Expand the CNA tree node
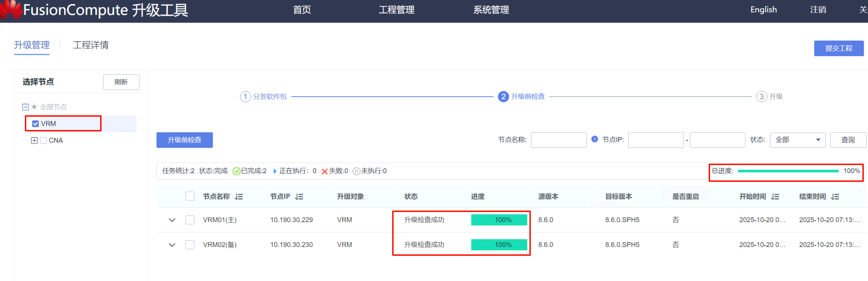Screen dimensions: 868x281 point(34,140)
